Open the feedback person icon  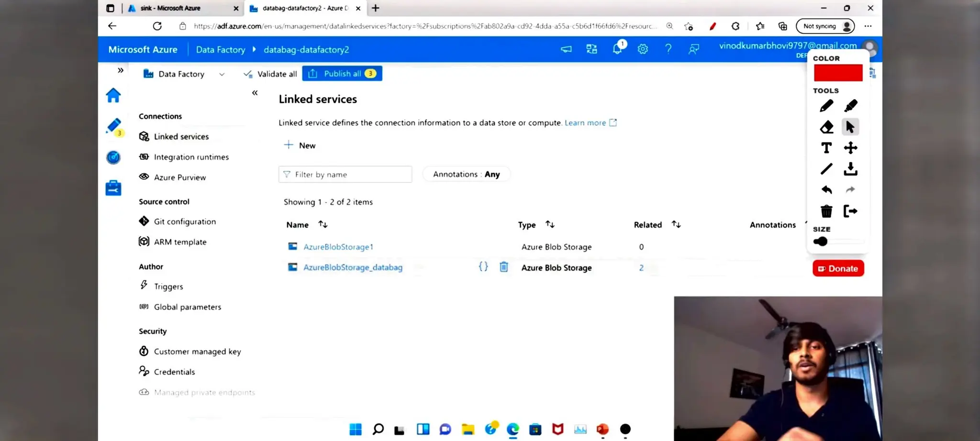coord(694,49)
